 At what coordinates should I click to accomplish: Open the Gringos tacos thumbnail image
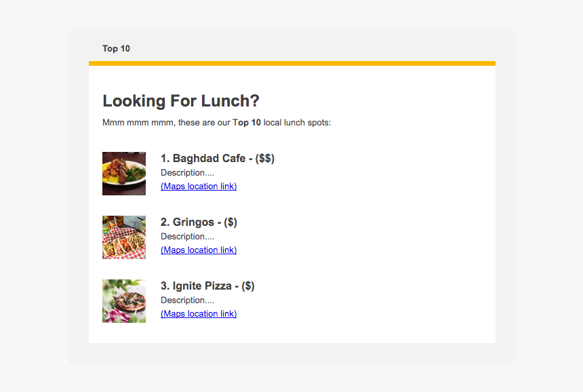[x=124, y=237]
